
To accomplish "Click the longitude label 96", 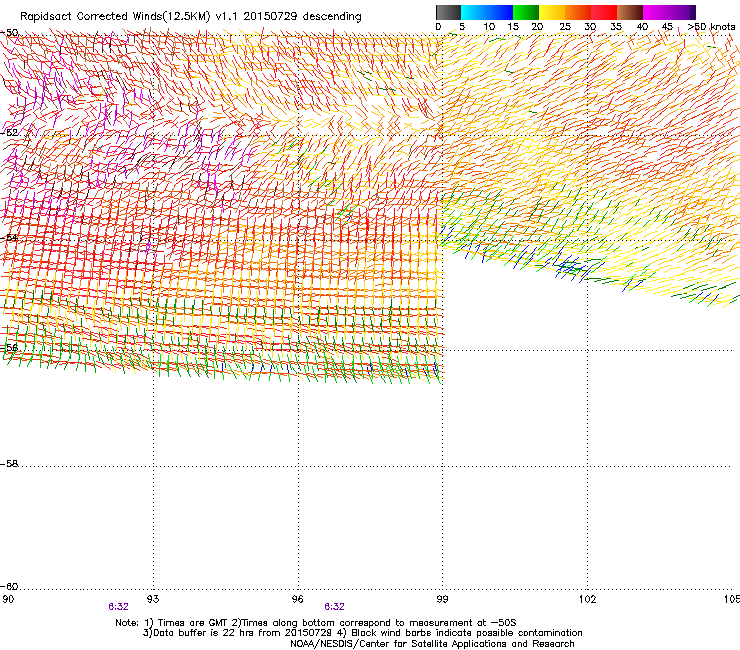I will [298, 599].
